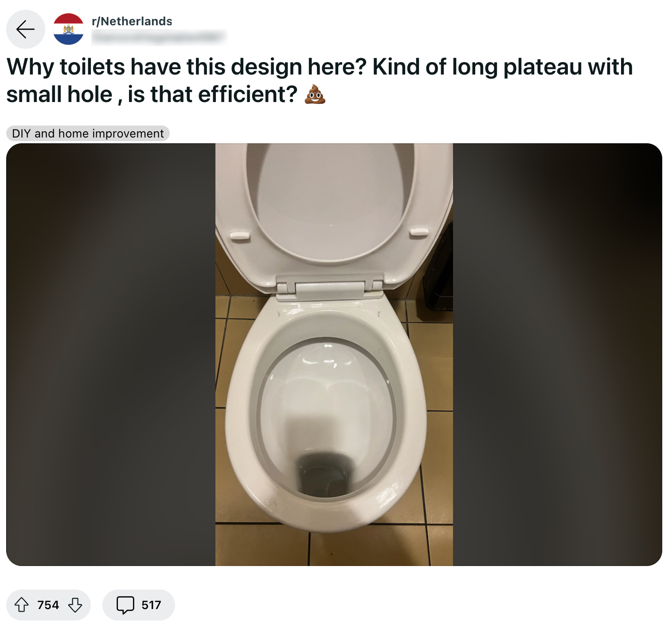Click the comment speech bubble icon
The width and height of the screenshot is (672, 629).
coord(125,605)
